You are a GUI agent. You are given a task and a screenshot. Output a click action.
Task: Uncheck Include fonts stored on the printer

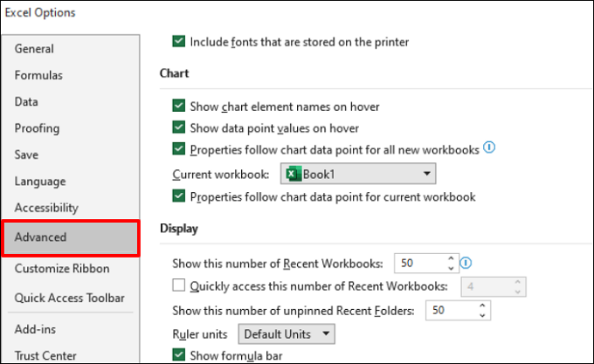(x=179, y=41)
